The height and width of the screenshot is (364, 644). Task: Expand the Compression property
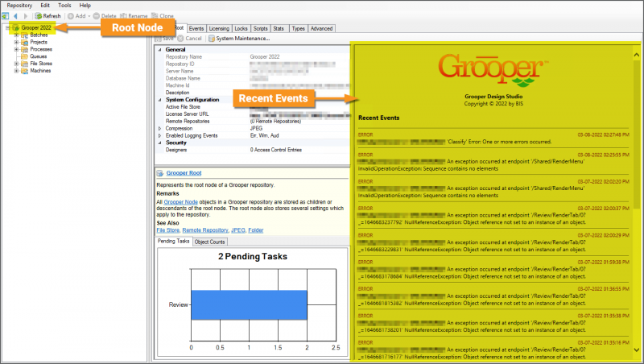point(159,129)
